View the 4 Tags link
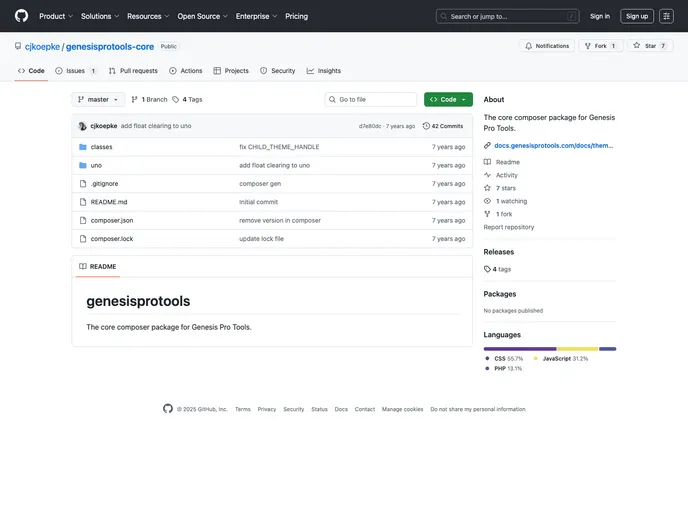 point(187,100)
